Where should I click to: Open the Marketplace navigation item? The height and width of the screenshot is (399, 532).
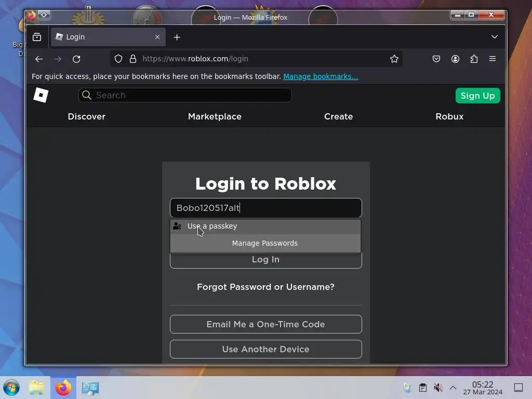pos(215,116)
